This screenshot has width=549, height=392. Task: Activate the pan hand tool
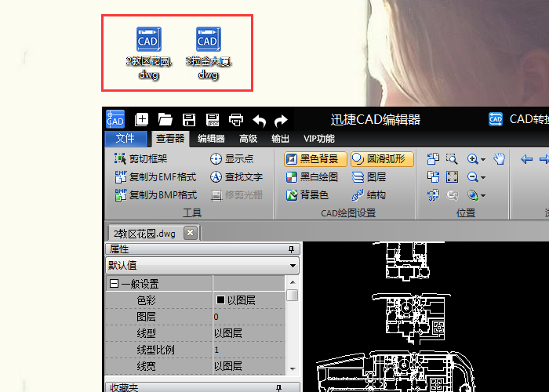(x=500, y=159)
